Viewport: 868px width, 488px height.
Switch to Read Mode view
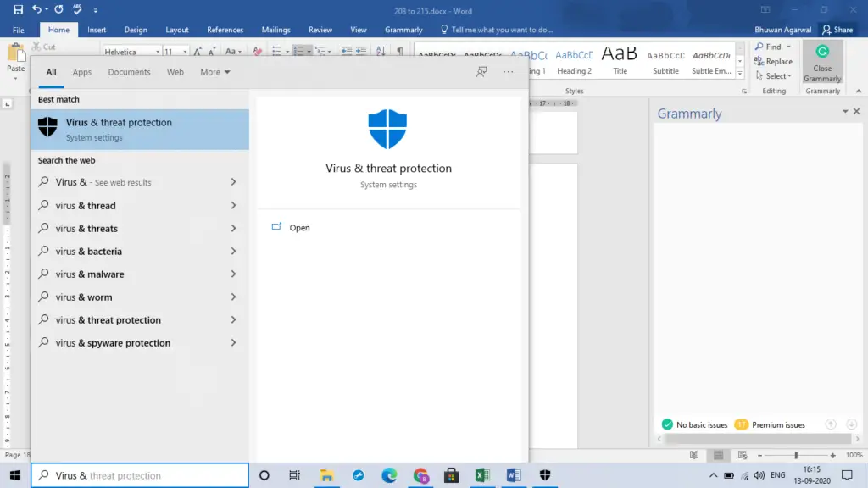point(694,455)
